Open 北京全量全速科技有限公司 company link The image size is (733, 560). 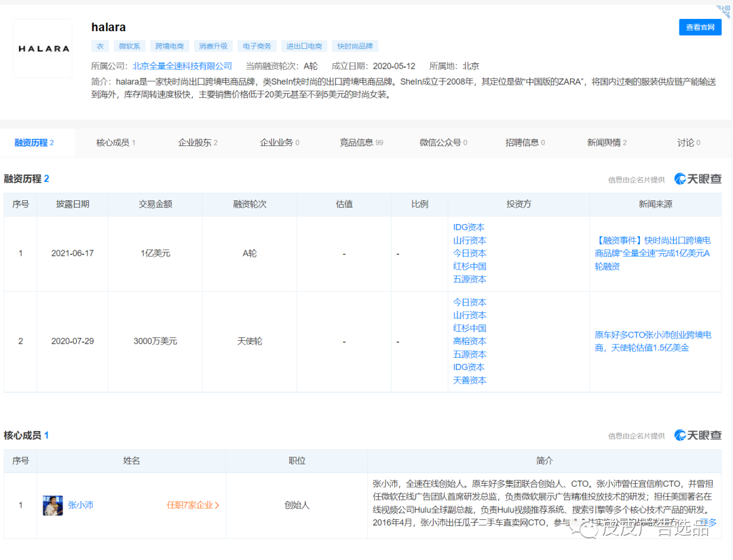tap(182, 66)
